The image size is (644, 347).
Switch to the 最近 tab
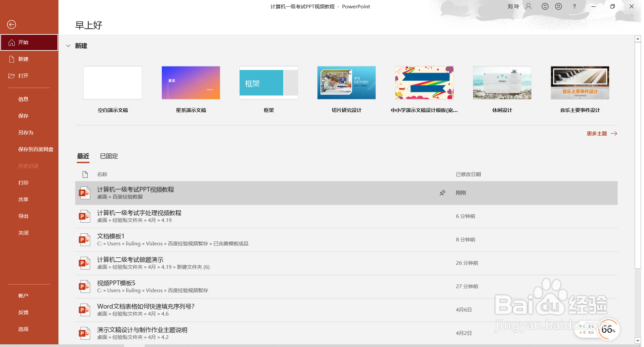pos(83,156)
